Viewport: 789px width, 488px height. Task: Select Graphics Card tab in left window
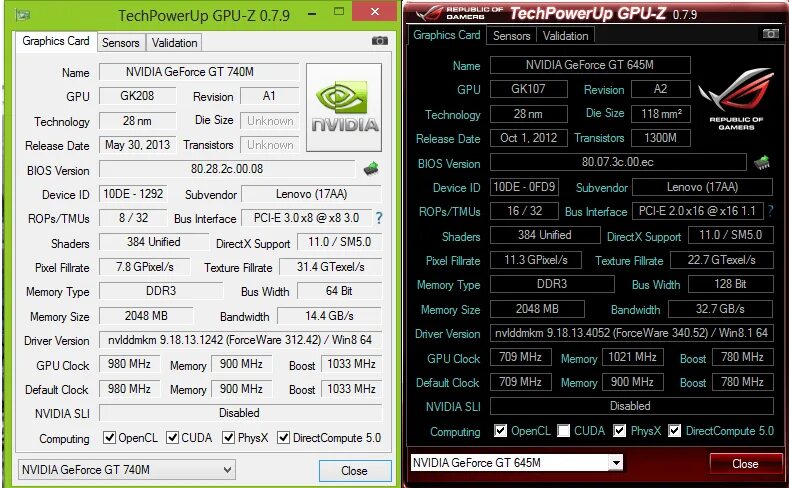55,41
